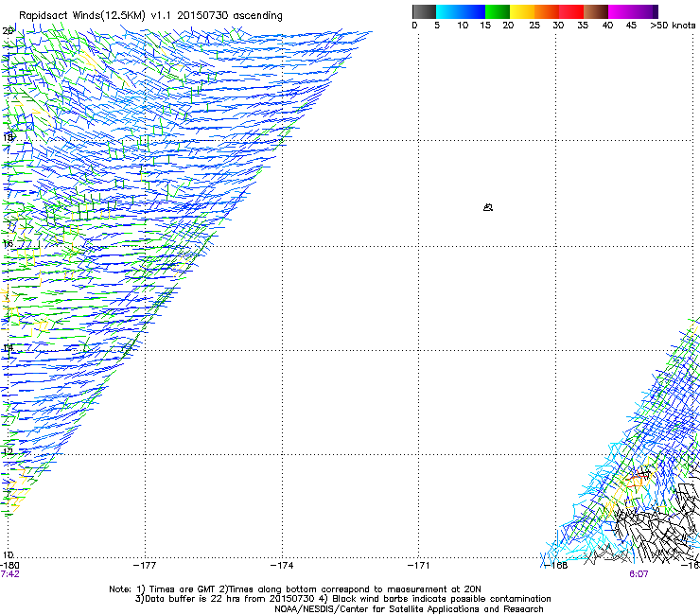Click the latitude 12 axis label
Viewport: 700px width, 615px height.
(x=8, y=451)
